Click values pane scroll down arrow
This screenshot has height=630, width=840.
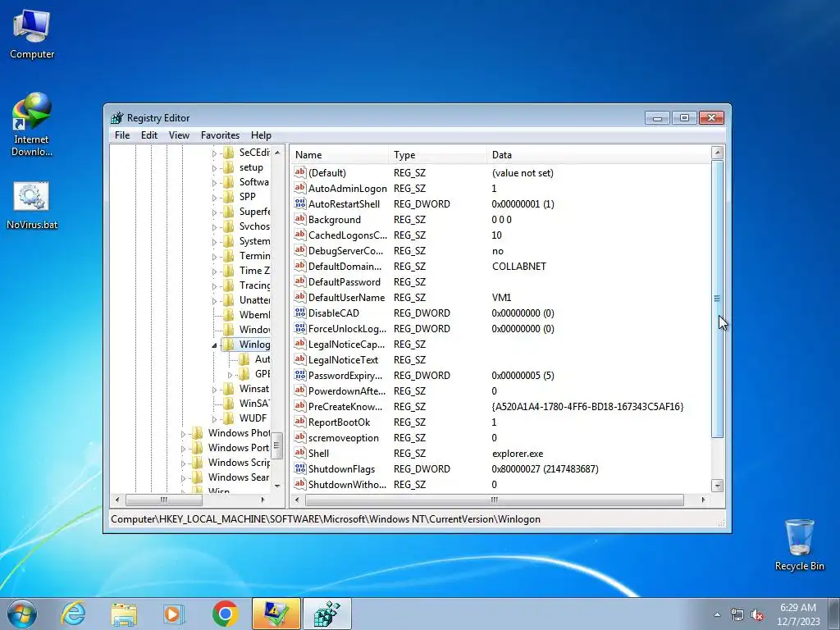717,486
